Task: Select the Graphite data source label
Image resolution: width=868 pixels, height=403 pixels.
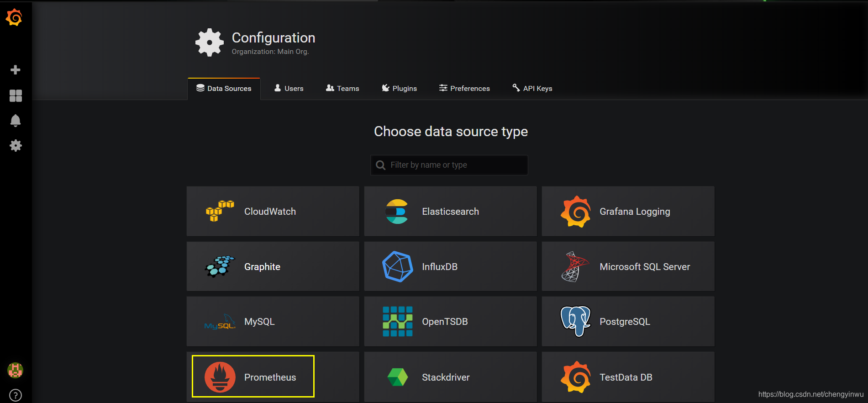Action: [262, 267]
